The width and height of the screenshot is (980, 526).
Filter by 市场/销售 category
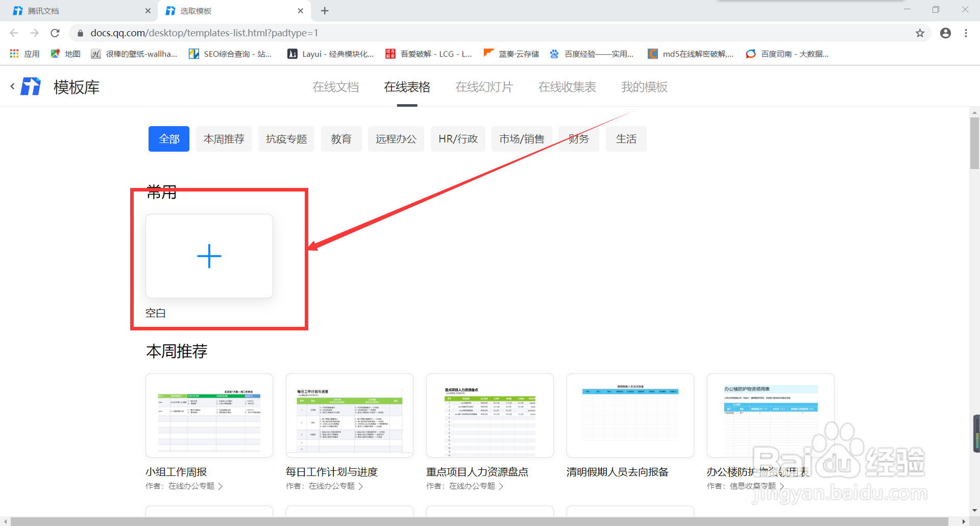point(522,139)
